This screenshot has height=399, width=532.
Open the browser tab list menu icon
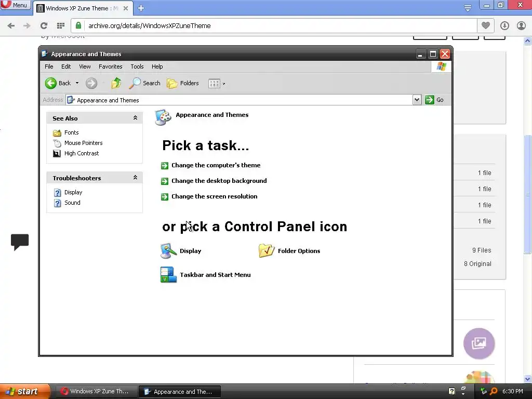[468, 8]
